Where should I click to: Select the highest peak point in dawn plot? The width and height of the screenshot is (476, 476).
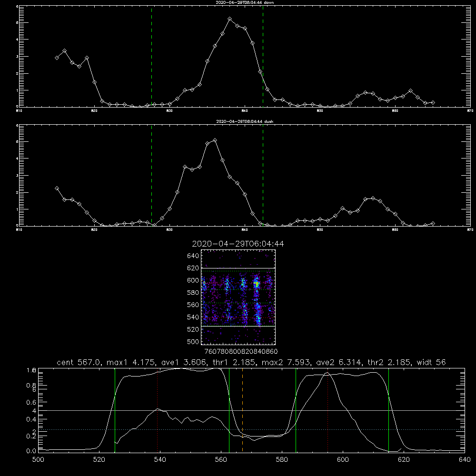pyautogui.click(x=230, y=19)
